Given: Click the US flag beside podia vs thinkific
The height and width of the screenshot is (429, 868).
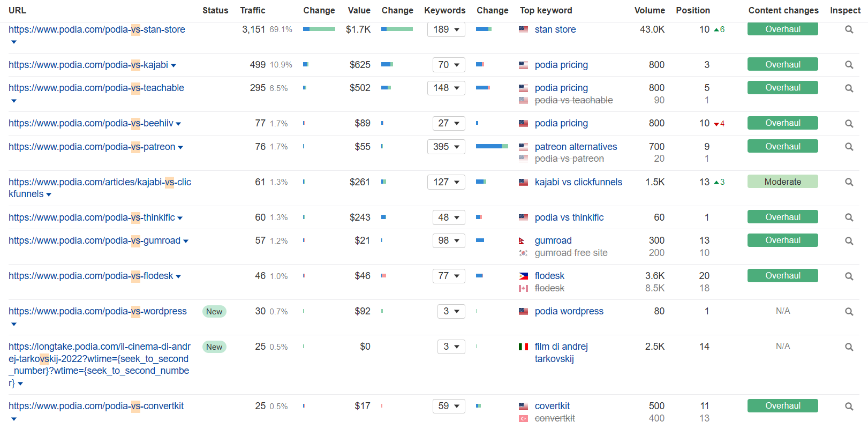Looking at the screenshot, I should [x=523, y=218].
